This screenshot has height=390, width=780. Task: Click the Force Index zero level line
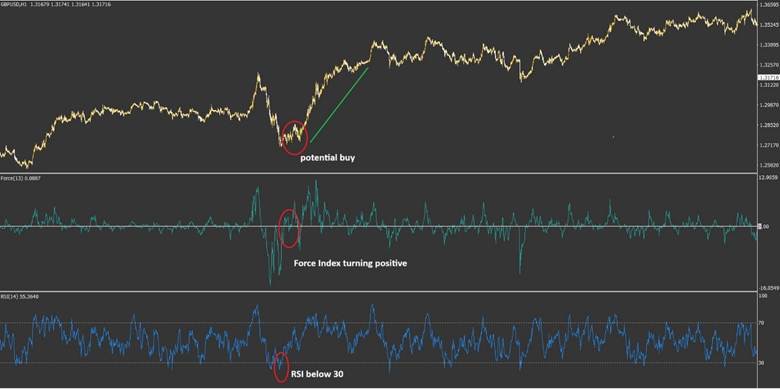click(379, 226)
